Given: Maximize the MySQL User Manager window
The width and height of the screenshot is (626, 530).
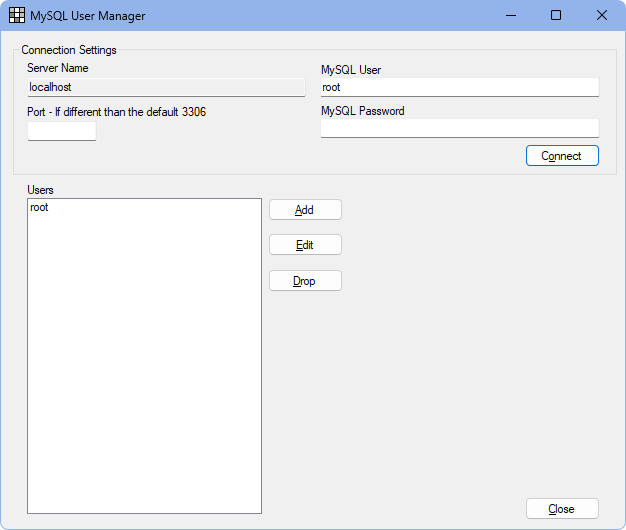Looking at the screenshot, I should click(556, 15).
